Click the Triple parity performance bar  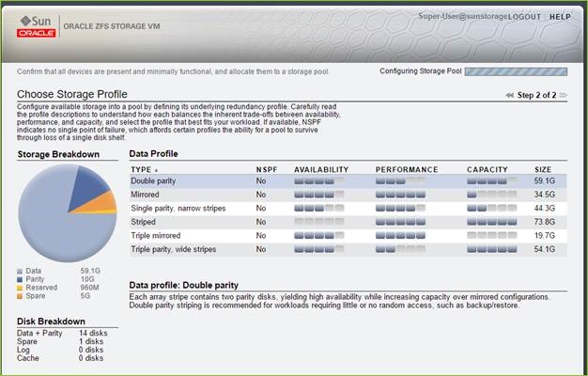pos(400,249)
